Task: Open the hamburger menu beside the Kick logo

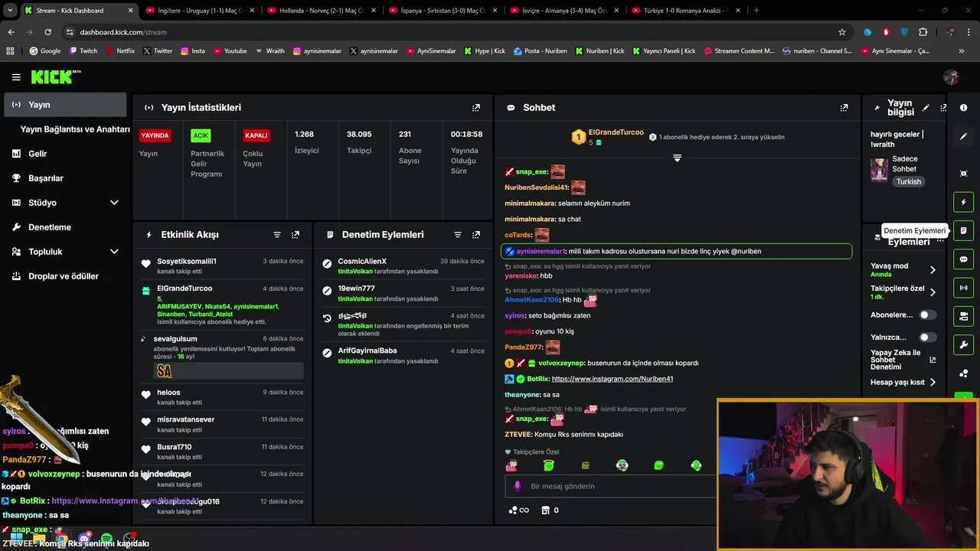Action: pyautogui.click(x=16, y=77)
